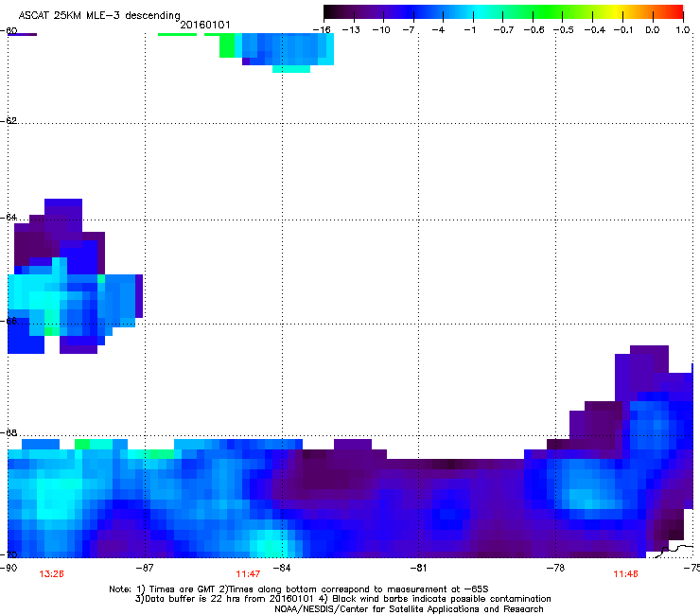This screenshot has width=700, height=615.
Task: Click the -64 latitude axis label
Action: pyautogui.click(x=9, y=218)
